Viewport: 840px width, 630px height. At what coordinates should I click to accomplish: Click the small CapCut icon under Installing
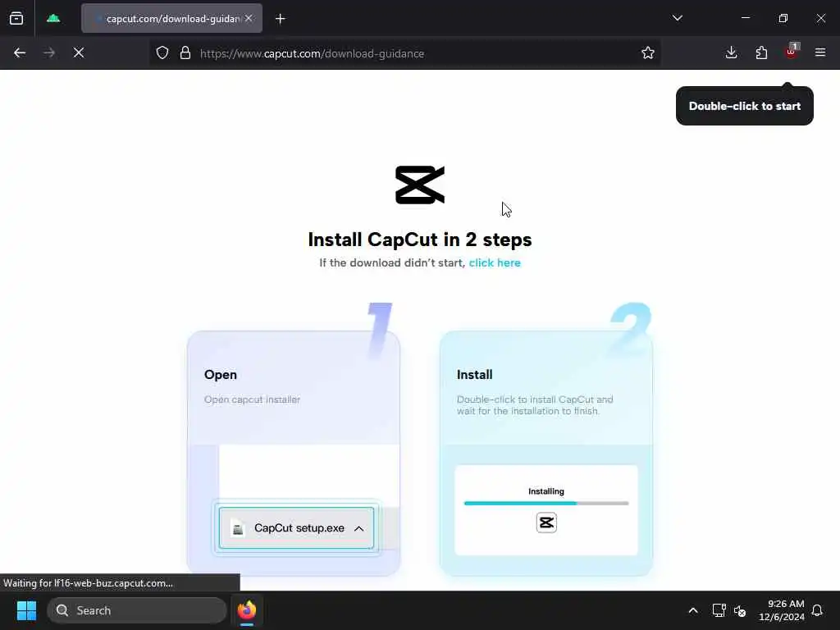click(x=546, y=523)
